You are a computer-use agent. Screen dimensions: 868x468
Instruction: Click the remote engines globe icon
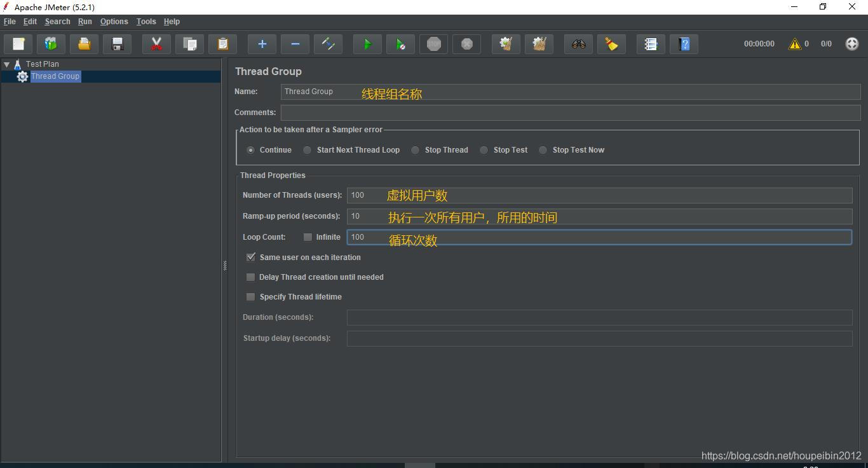click(852, 44)
